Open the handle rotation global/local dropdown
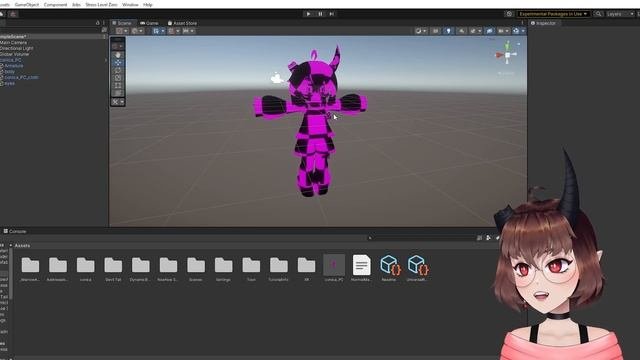This screenshot has width=640, height=360. 137,31
